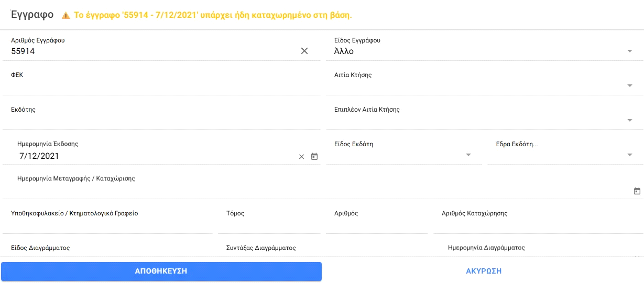Edit the document number 55914

pyautogui.click(x=152, y=51)
